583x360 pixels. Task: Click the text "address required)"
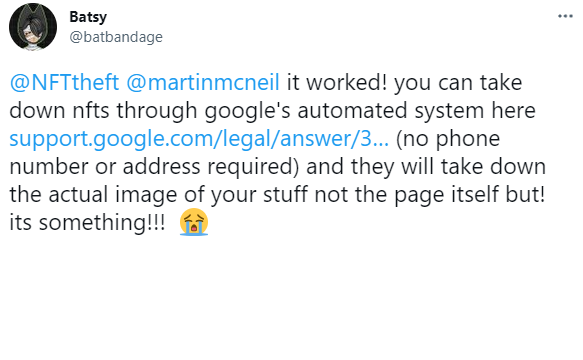[211, 166]
